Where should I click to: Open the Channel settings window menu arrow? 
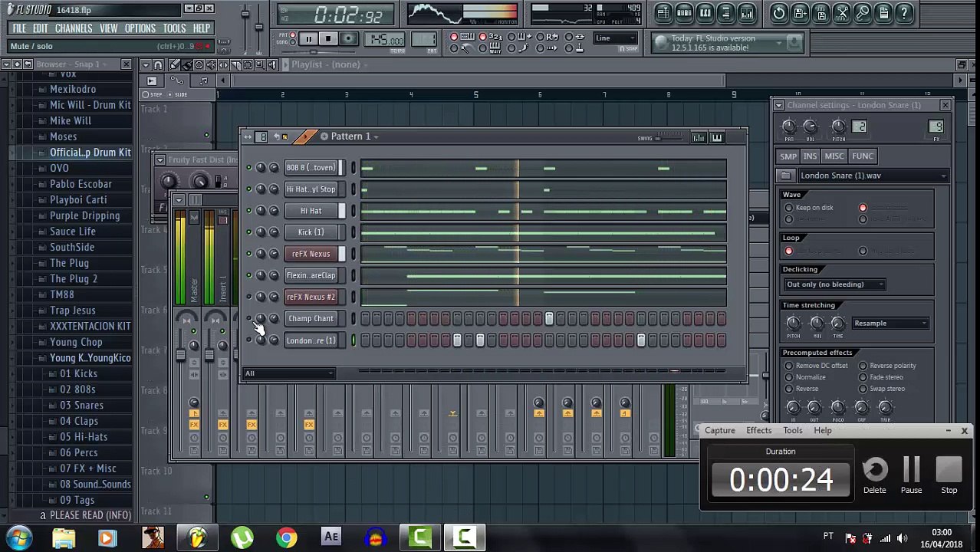coord(778,105)
